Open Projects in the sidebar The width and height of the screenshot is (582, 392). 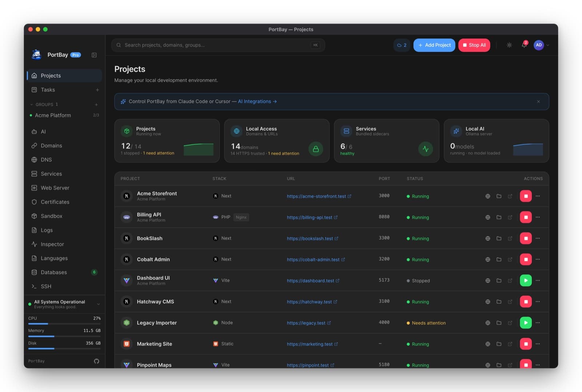pos(64,76)
